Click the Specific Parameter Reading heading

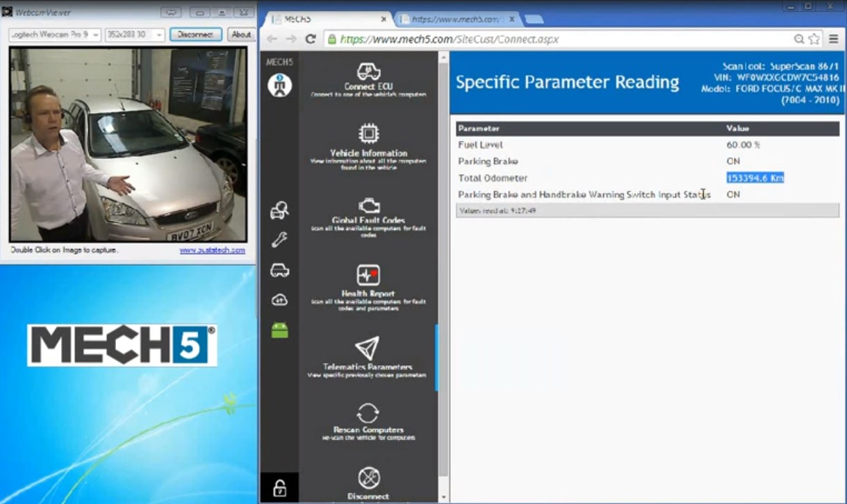[x=567, y=82]
